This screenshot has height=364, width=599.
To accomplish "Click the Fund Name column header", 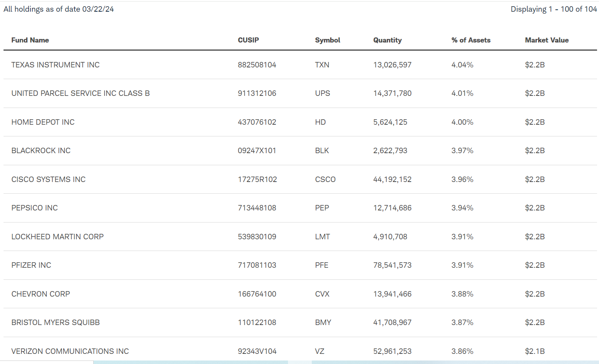I will coord(30,40).
